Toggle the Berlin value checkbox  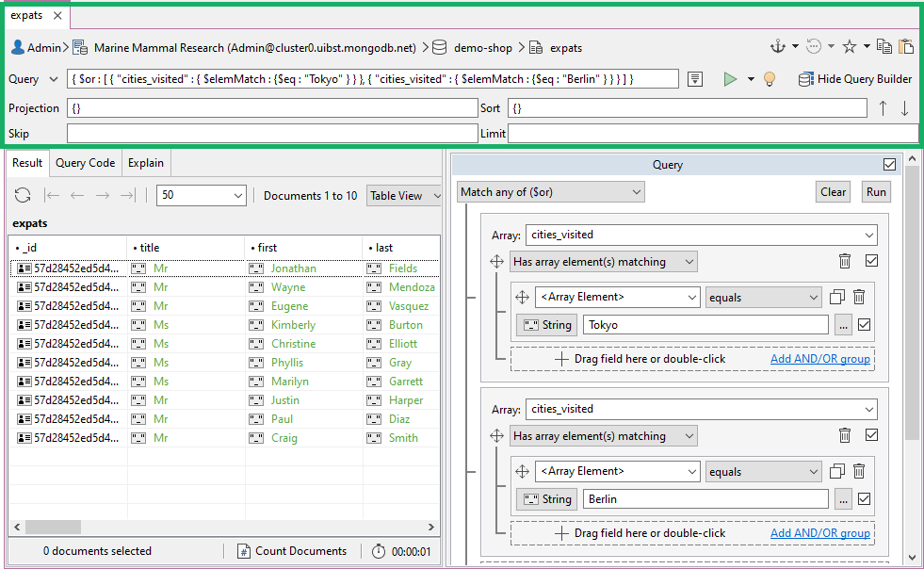point(865,499)
